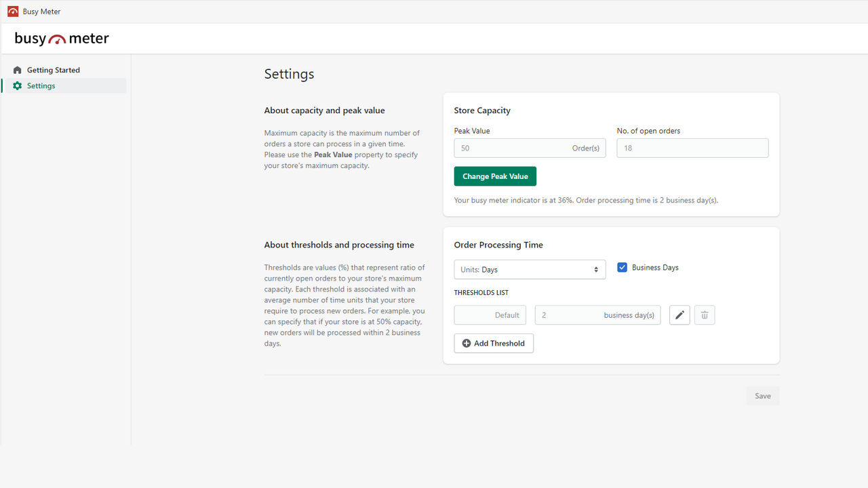
Task: Click the Peak Value field label
Action: (x=472, y=131)
